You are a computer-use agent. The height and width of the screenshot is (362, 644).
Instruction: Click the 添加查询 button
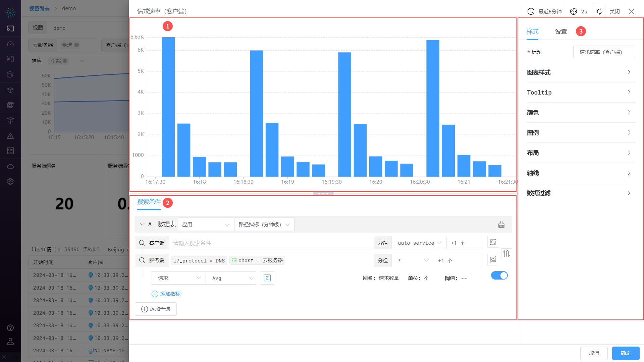tap(156, 309)
